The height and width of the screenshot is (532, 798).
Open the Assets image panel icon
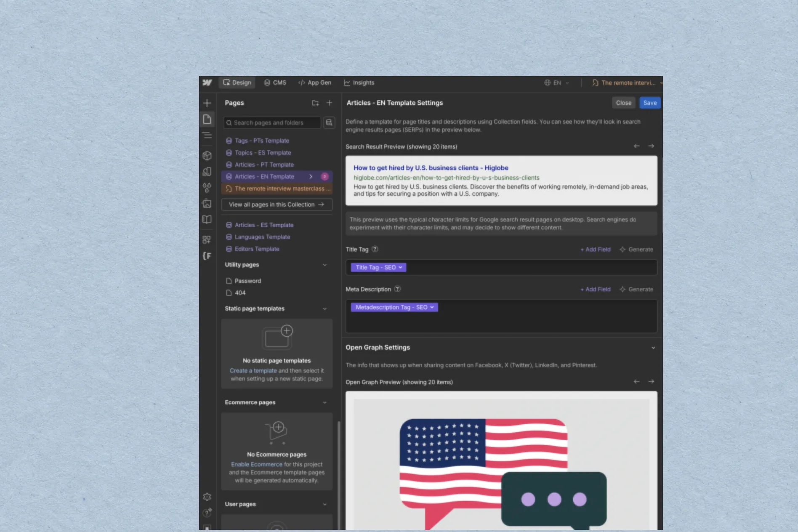[207, 204]
